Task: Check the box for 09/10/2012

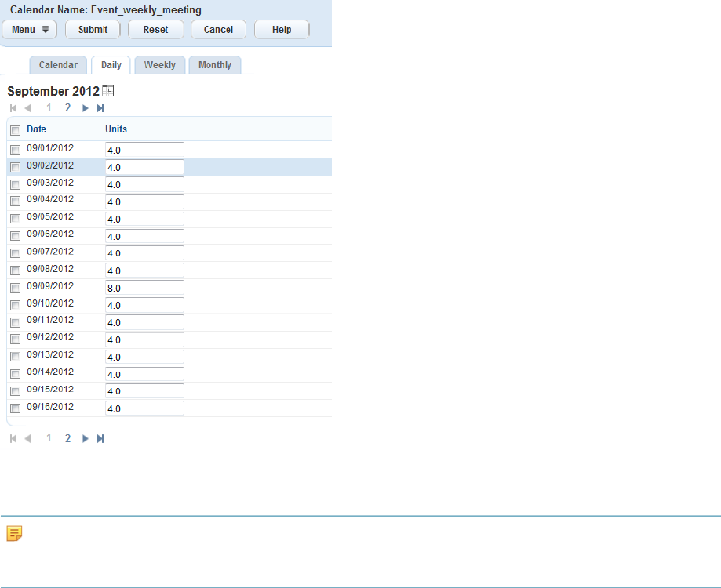Action: 15,305
